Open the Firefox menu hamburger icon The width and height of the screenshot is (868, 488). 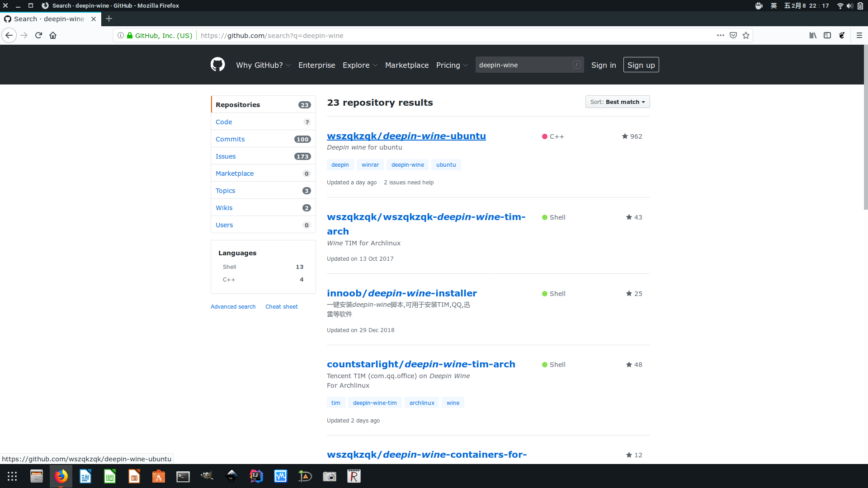[x=859, y=35]
